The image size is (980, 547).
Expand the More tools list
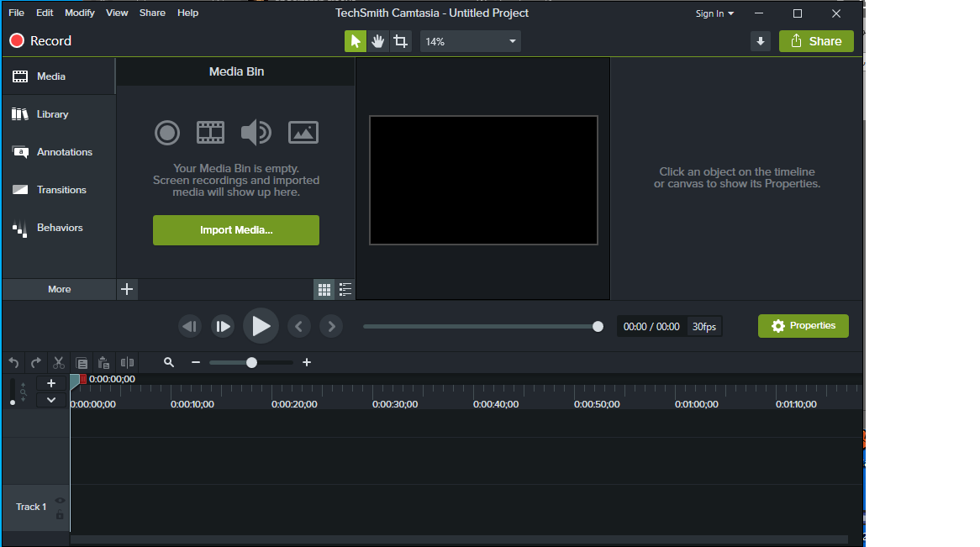[x=60, y=289]
